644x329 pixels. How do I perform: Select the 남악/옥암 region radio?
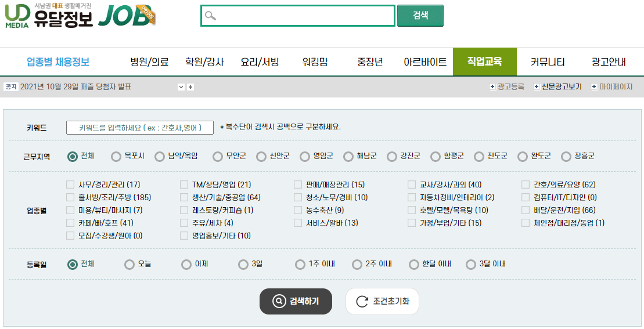[159, 156]
